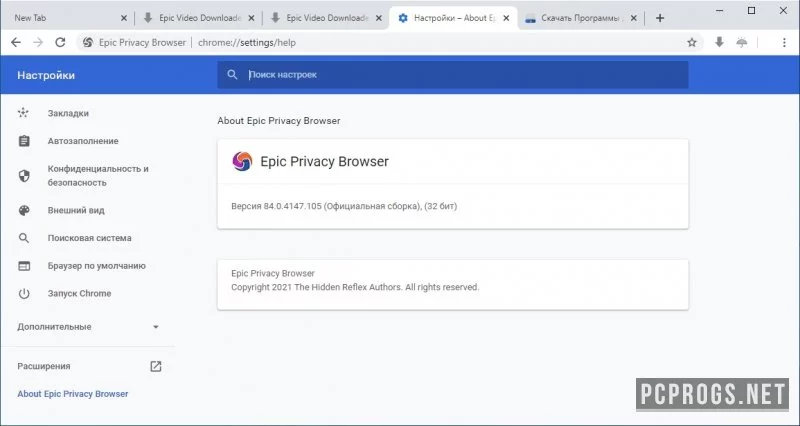
Task: Close the Скачать Программы tab
Action: [634, 18]
